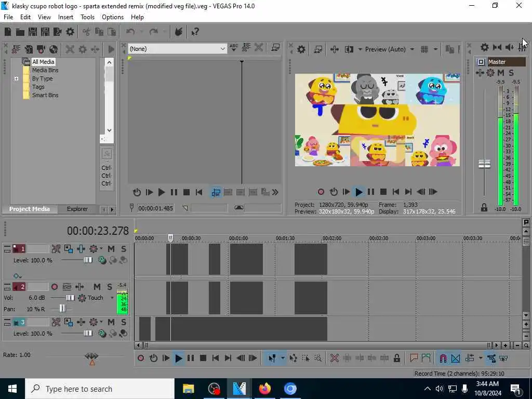Open the File menu
532x399 pixels.
(x=8, y=17)
